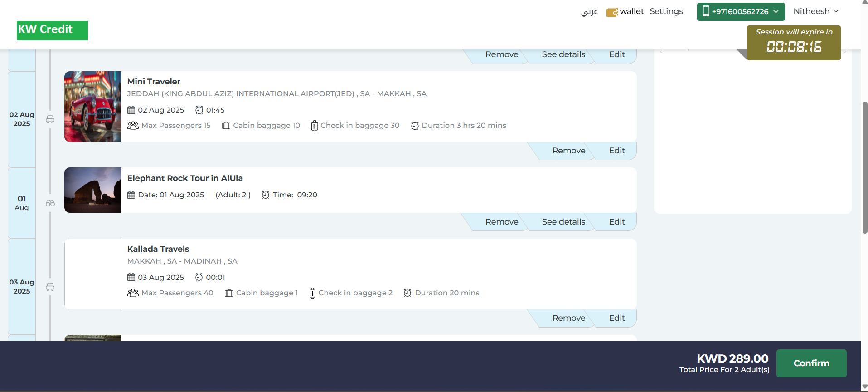Click the Kallada Travels cabin baggage icon
The width and height of the screenshot is (868, 392).
(x=229, y=293)
